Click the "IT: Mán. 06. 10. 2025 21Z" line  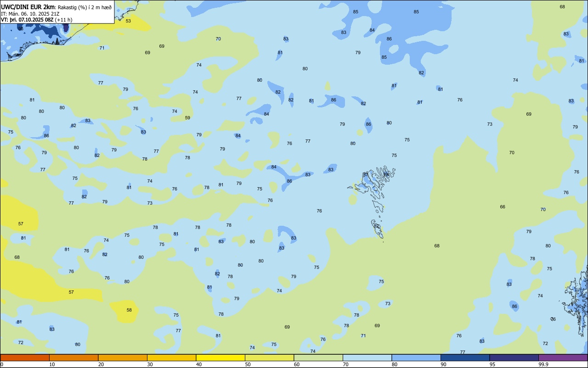click(x=30, y=14)
